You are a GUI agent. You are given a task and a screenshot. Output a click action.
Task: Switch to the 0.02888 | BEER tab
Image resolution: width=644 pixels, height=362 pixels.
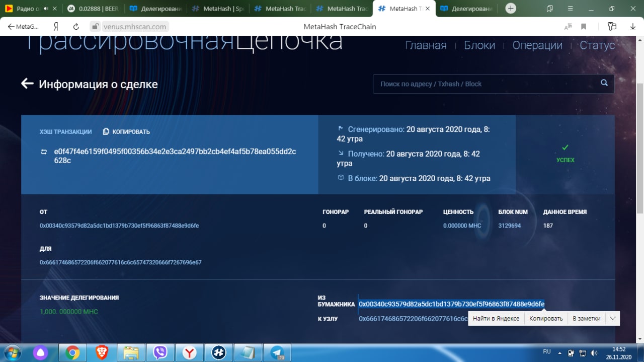(94, 9)
